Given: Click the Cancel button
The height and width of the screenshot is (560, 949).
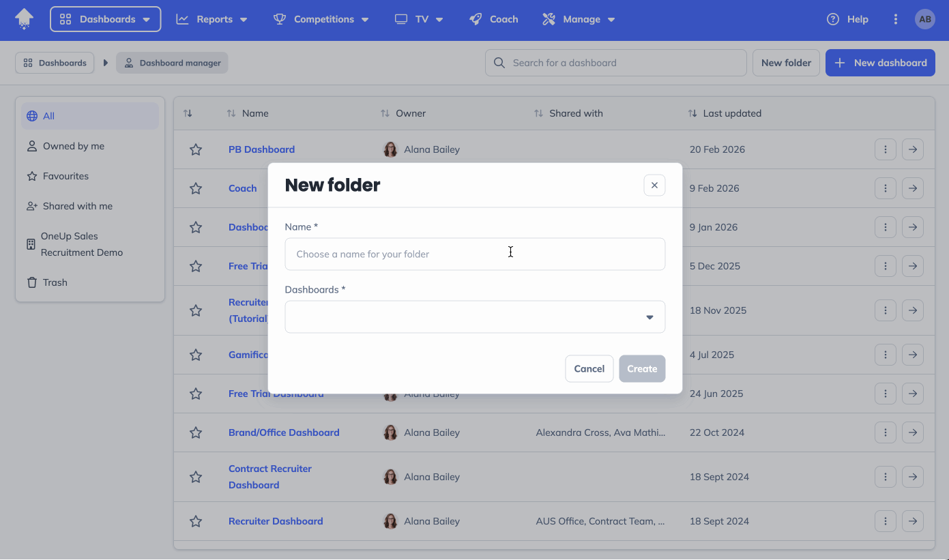Looking at the screenshot, I should point(589,368).
